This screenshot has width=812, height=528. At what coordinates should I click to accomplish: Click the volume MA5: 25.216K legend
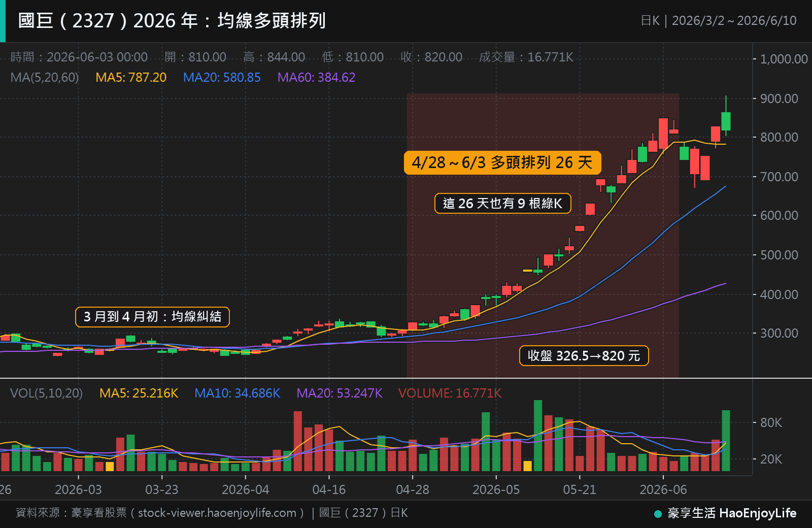point(139,393)
